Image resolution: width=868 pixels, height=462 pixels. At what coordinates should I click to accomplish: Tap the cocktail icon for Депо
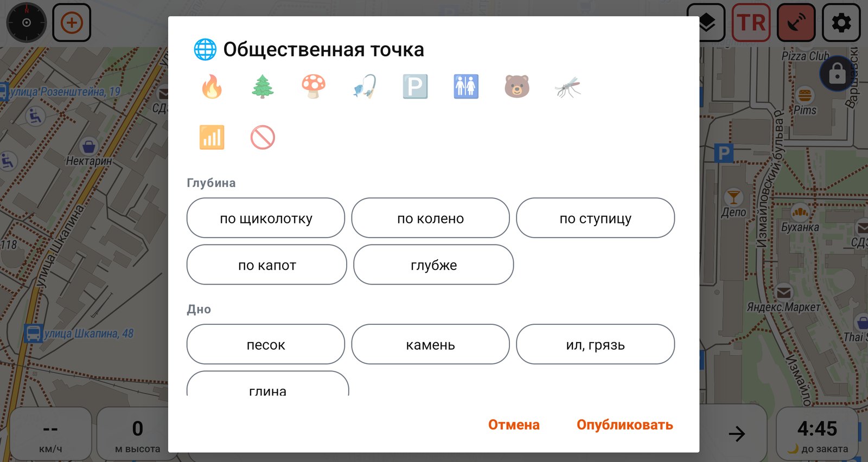click(x=733, y=196)
